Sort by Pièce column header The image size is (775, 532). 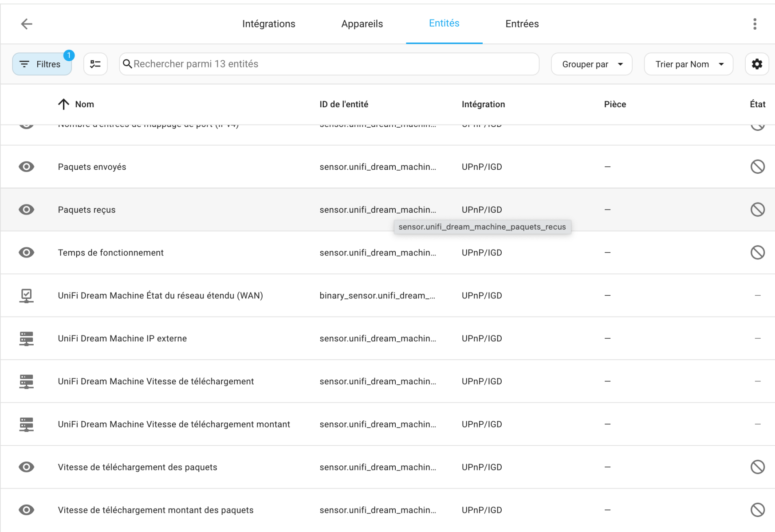(615, 104)
